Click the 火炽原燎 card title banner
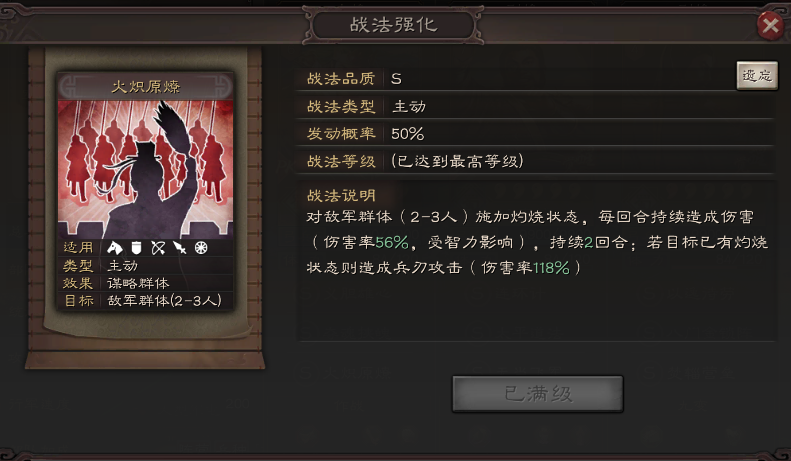 point(145,86)
